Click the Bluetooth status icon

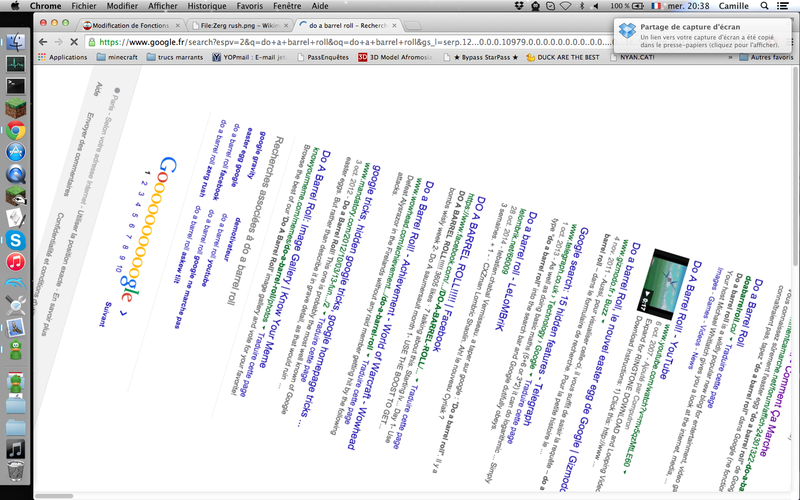click(x=582, y=6)
